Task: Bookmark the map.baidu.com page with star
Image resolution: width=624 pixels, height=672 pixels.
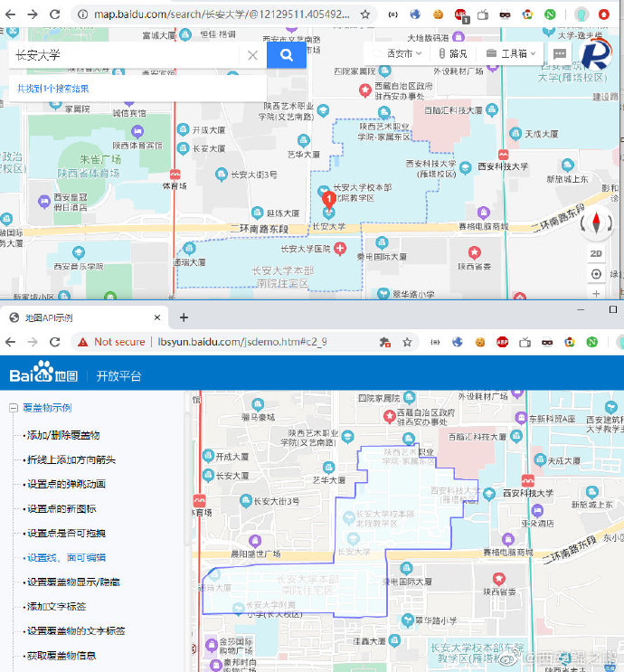Action: 364,14
